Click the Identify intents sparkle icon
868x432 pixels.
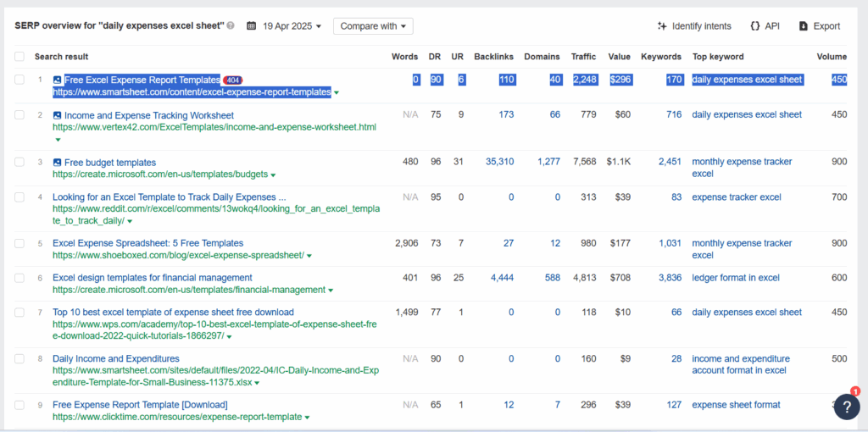661,26
